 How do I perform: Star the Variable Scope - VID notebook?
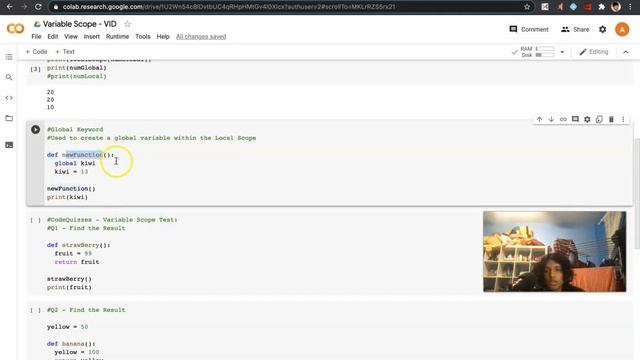coord(127,24)
